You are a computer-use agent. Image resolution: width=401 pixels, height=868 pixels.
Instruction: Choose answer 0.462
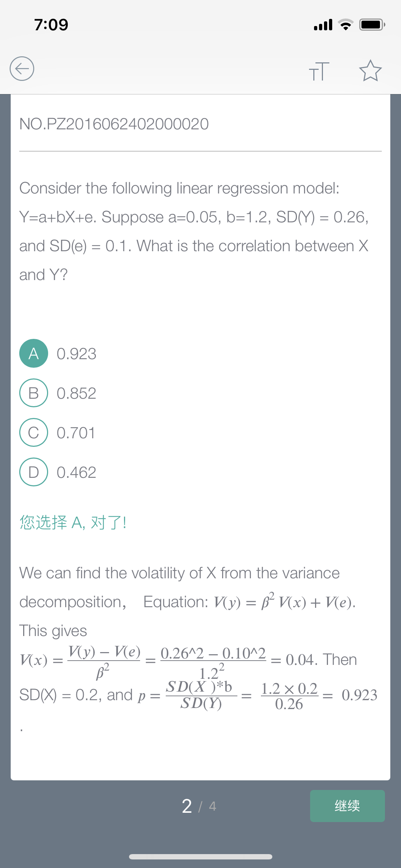point(76,472)
